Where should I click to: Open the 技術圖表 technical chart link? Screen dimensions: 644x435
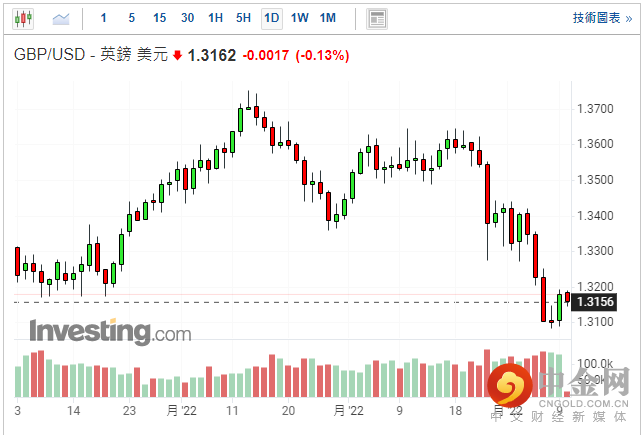click(x=602, y=18)
